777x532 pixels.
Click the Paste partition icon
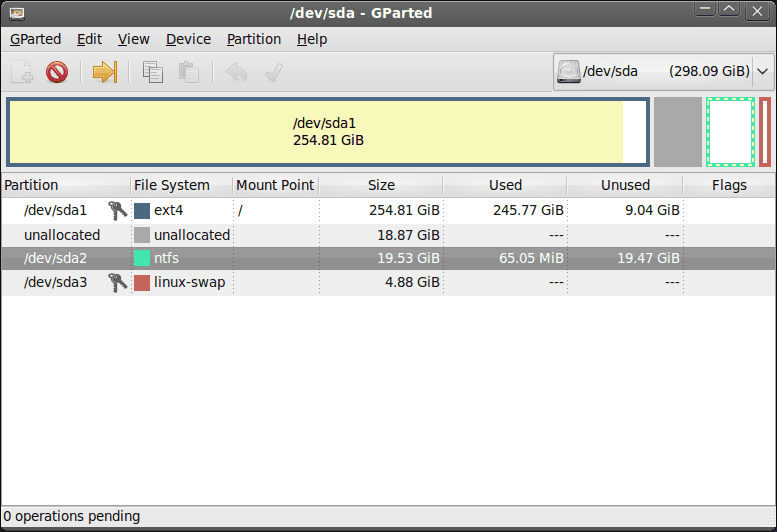point(189,72)
